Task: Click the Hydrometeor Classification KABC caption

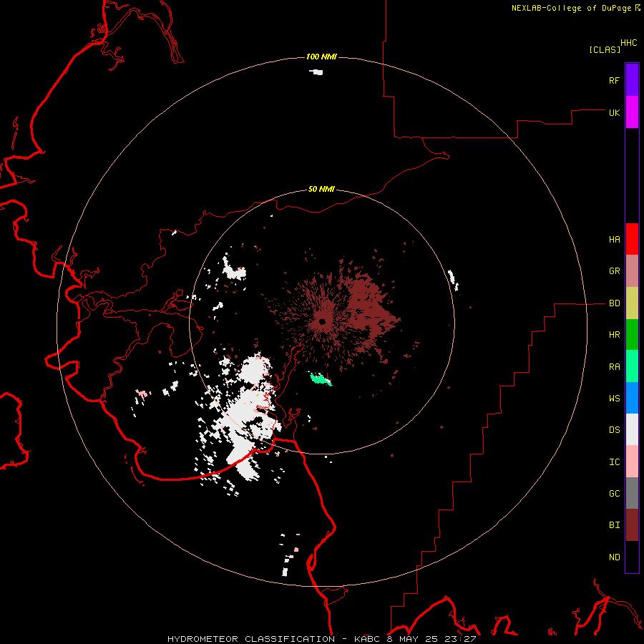Action: [321, 639]
